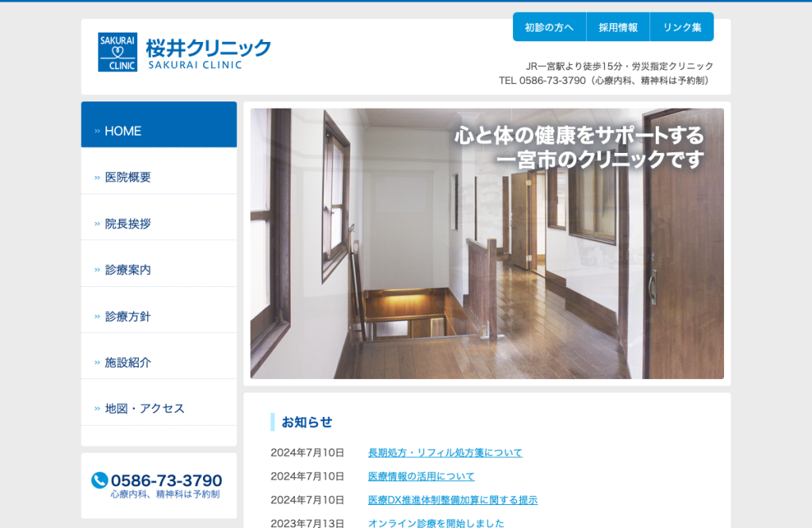Open the リンク集 tab
The width and height of the screenshot is (812, 528).
tap(682, 28)
